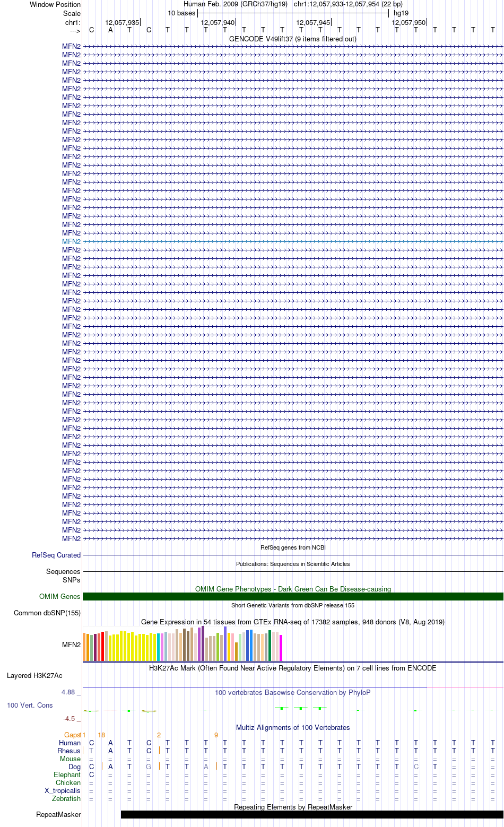Click 'Publications: Sequences in Scientific Articles' title
504x827 pixels.
293,564
